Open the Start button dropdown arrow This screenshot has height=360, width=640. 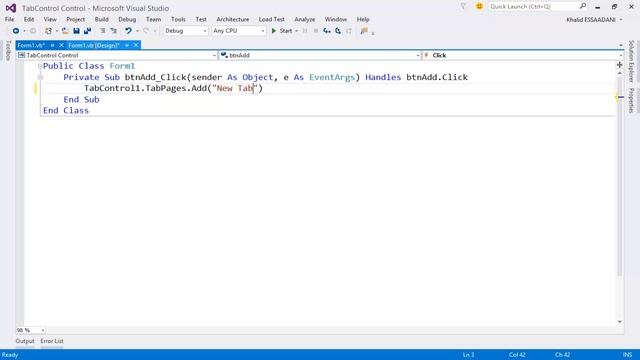tap(296, 31)
